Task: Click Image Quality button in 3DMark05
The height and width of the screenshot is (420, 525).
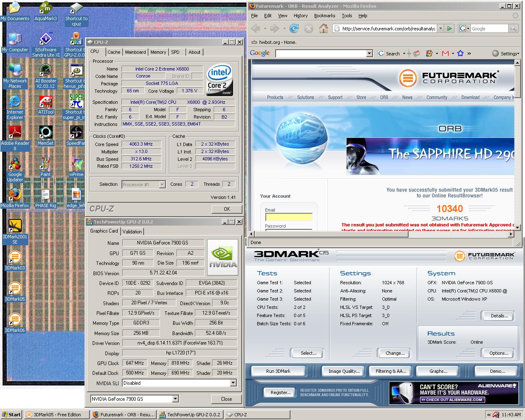Action: 344,371
